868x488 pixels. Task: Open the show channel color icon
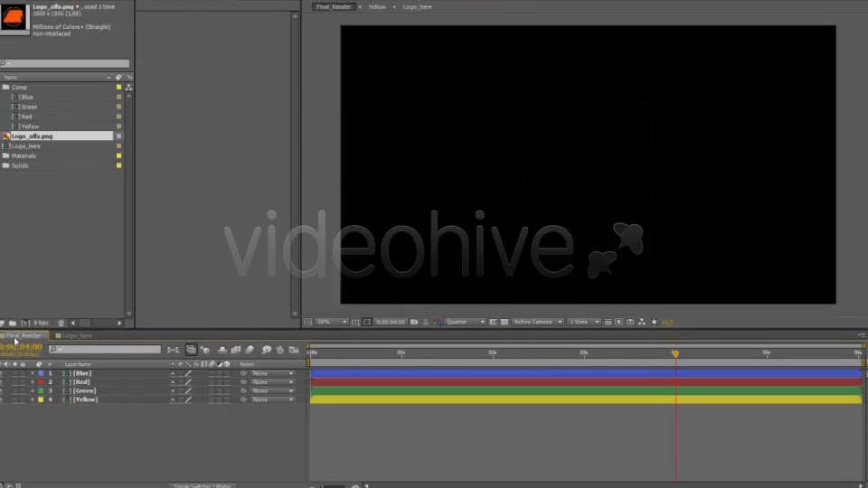pyautogui.click(x=438, y=322)
